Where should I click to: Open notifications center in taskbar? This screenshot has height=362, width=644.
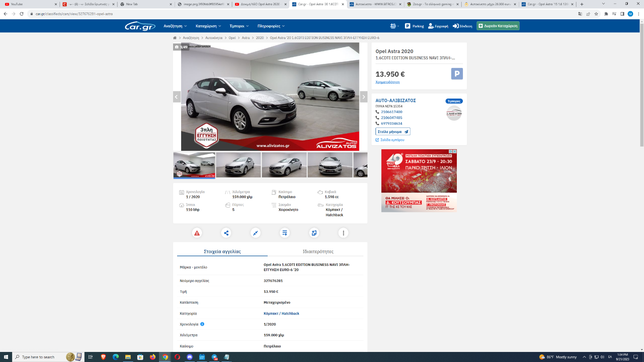[636, 357]
